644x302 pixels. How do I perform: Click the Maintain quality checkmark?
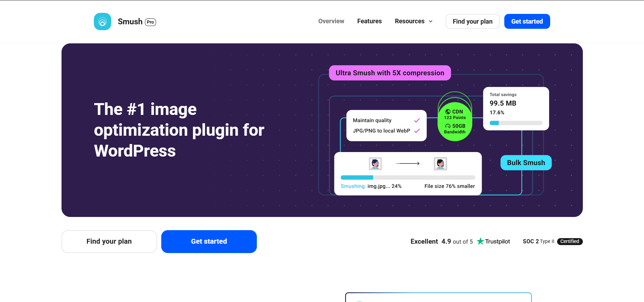[417, 120]
